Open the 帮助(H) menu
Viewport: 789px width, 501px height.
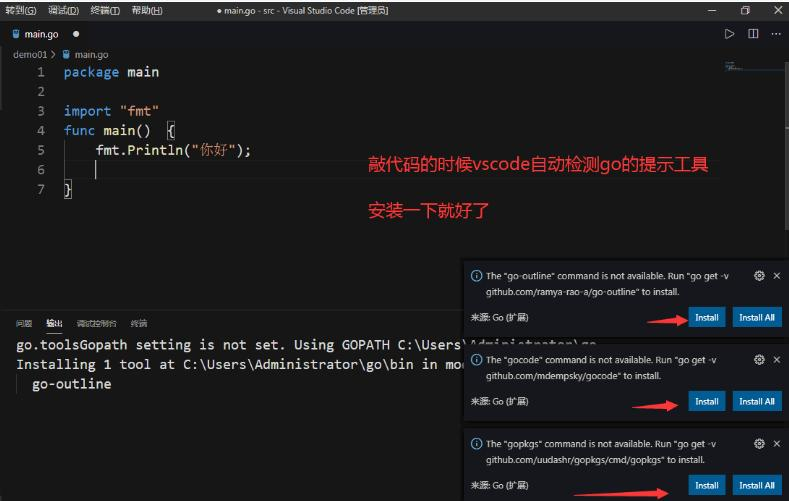147,10
